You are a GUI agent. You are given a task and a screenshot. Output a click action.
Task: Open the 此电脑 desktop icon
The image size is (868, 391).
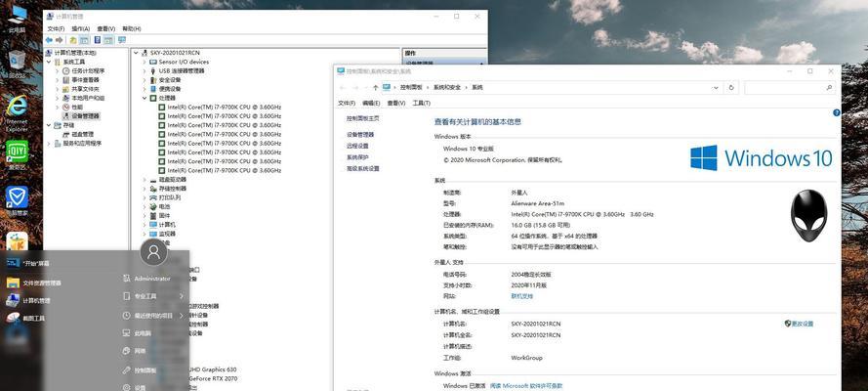(x=18, y=19)
